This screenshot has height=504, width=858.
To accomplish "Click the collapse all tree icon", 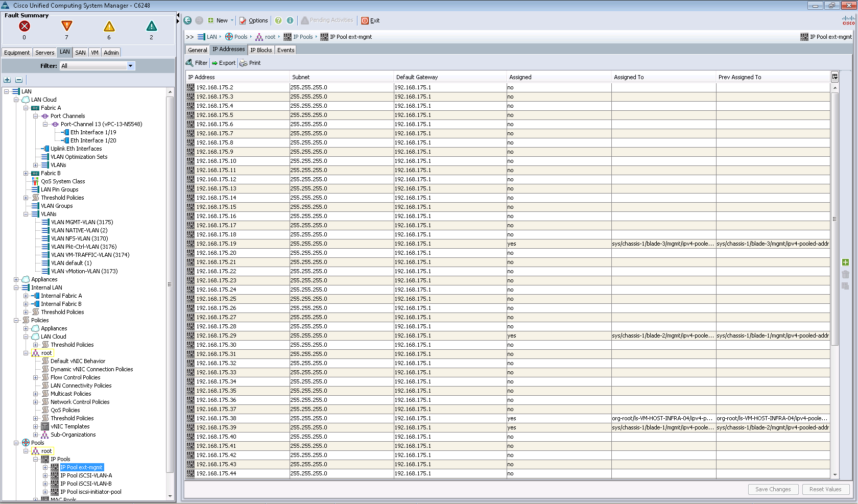I will click(x=19, y=80).
